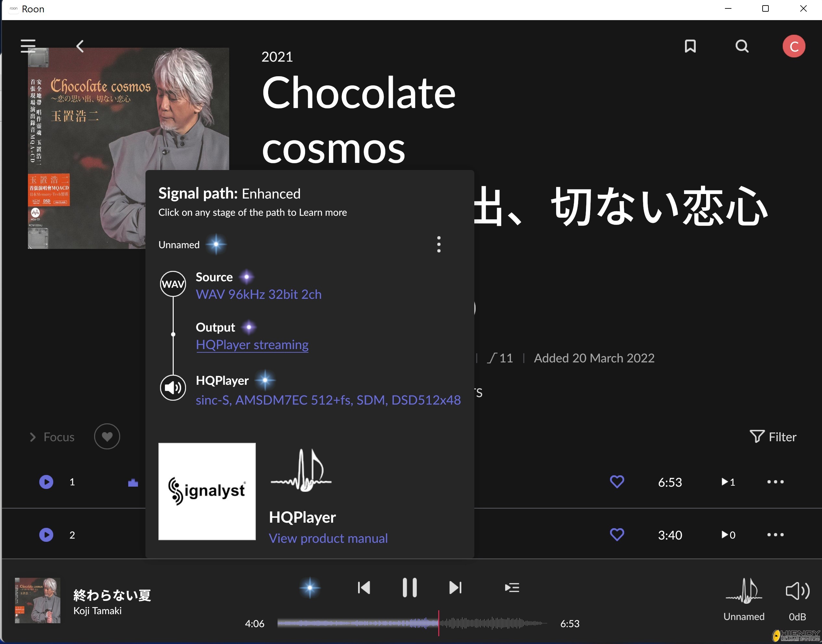Click the now playing album thumbnail
The image size is (822, 644).
click(37, 600)
